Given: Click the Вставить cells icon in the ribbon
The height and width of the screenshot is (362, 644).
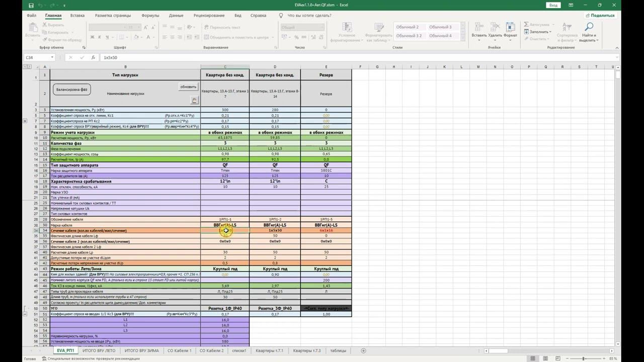Looking at the screenshot, I should click(479, 30).
